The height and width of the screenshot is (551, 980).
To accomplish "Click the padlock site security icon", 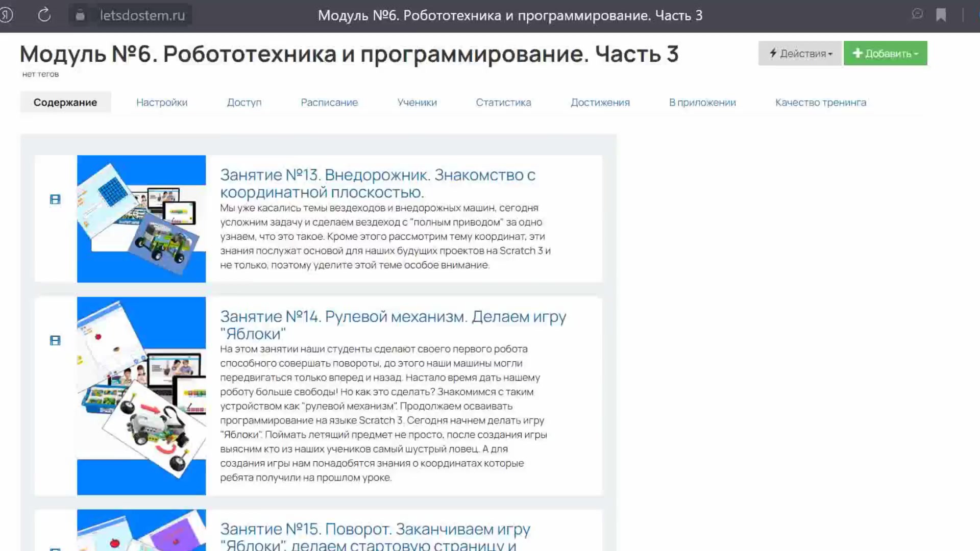I will (x=80, y=15).
